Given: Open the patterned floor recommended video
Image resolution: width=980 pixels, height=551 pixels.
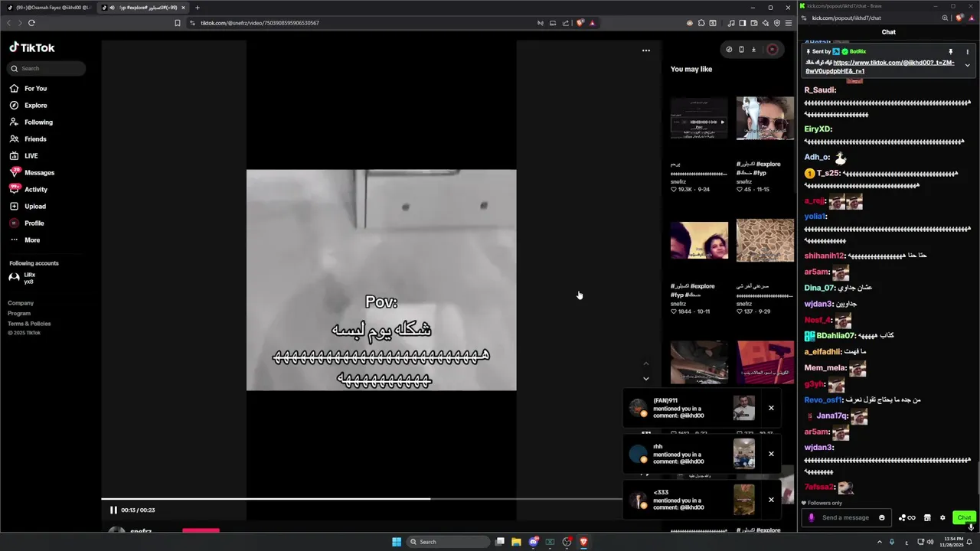Looking at the screenshot, I should pyautogui.click(x=765, y=240).
